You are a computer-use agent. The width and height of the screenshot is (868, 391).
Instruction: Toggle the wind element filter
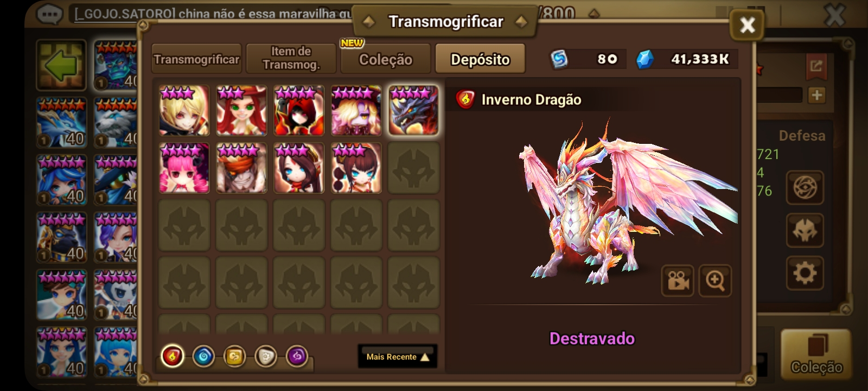[234, 357]
